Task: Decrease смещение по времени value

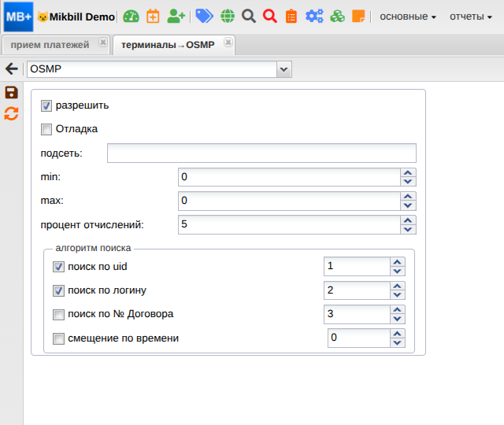Action: [x=398, y=343]
